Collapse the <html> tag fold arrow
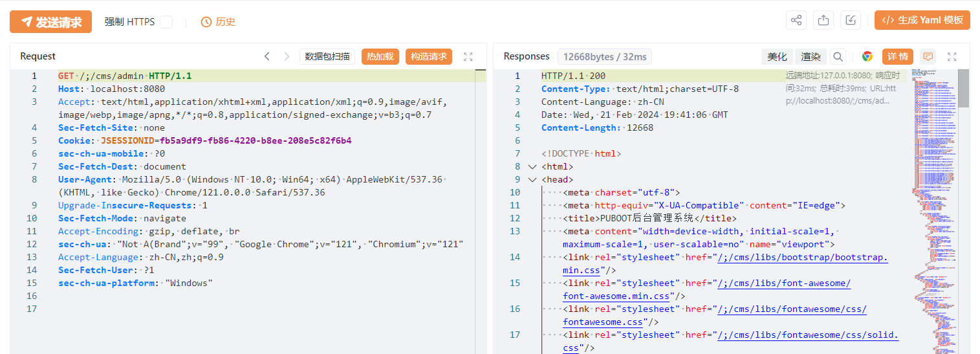The width and height of the screenshot is (980, 354). pyautogui.click(x=532, y=166)
